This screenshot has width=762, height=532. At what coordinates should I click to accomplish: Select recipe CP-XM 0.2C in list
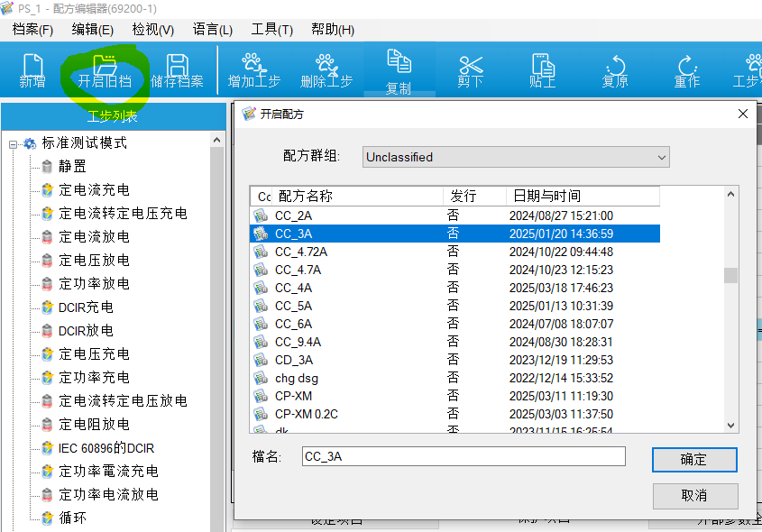[454, 414]
